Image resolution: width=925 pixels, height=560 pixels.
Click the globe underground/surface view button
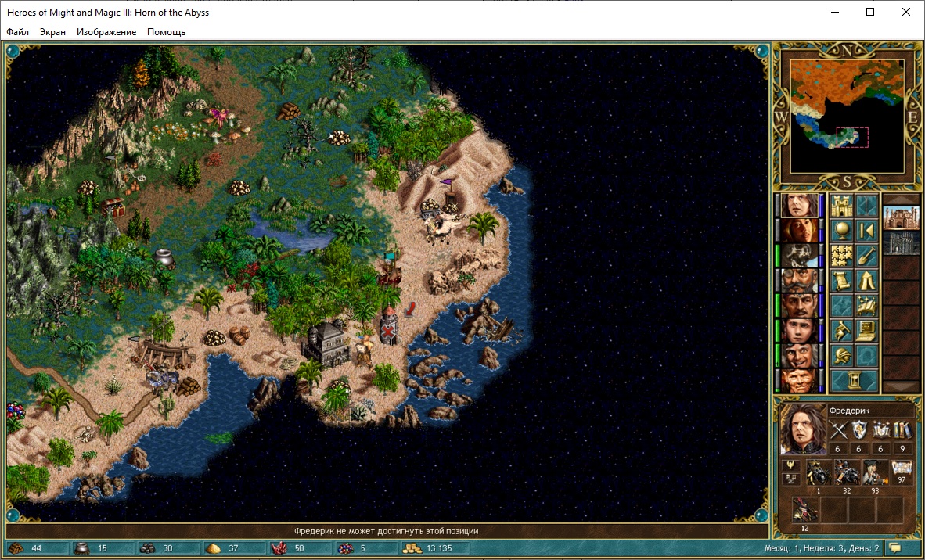(x=840, y=231)
